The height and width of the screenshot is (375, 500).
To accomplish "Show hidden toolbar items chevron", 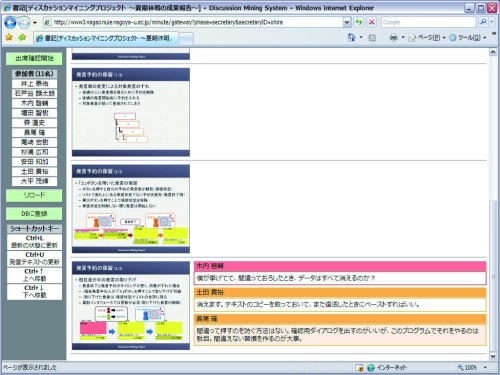I will click(494, 34).
